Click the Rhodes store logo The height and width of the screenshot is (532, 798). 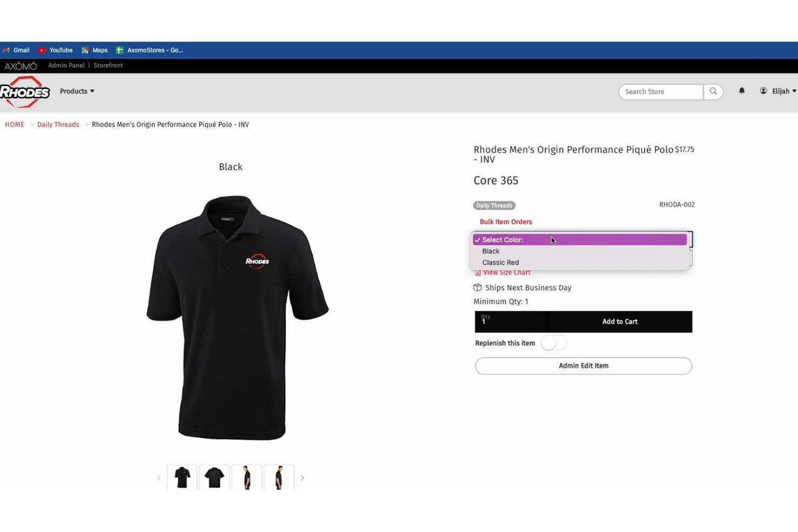point(25,92)
